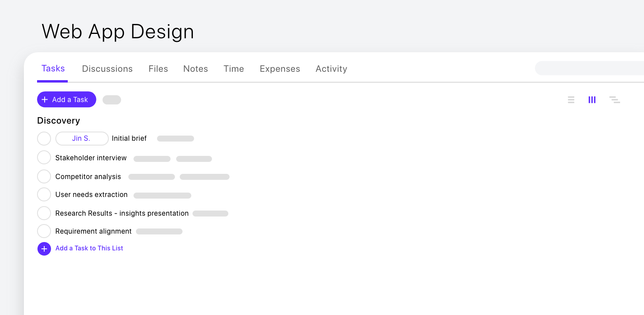Image resolution: width=644 pixels, height=315 pixels.
Task: Open the Initial brief task
Action: click(129, 138)
